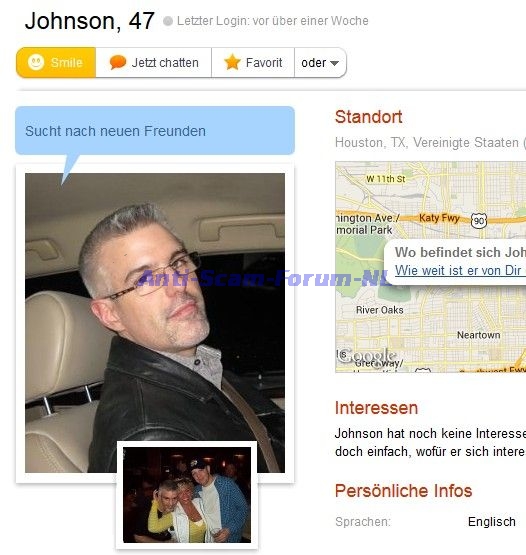Click the gold star Favorit icon
The height and width of the screenshot is (555, 526).
click(x=233, y=62)
